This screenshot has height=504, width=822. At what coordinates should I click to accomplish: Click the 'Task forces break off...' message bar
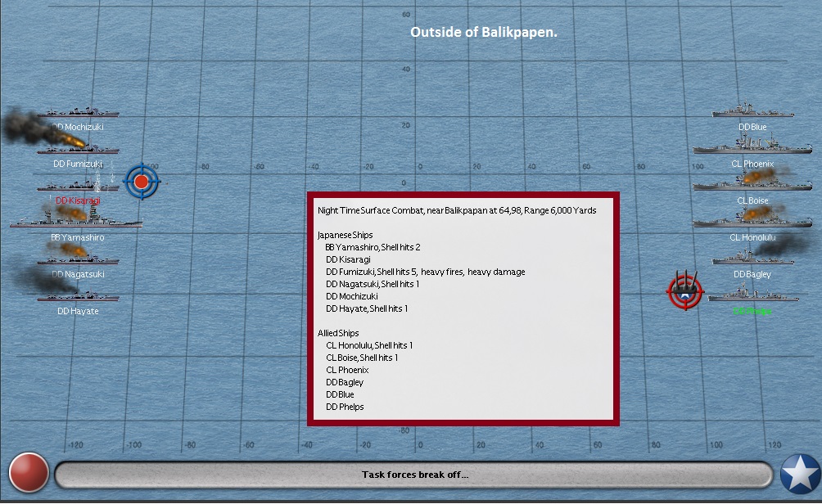click(x=414, y=475)
